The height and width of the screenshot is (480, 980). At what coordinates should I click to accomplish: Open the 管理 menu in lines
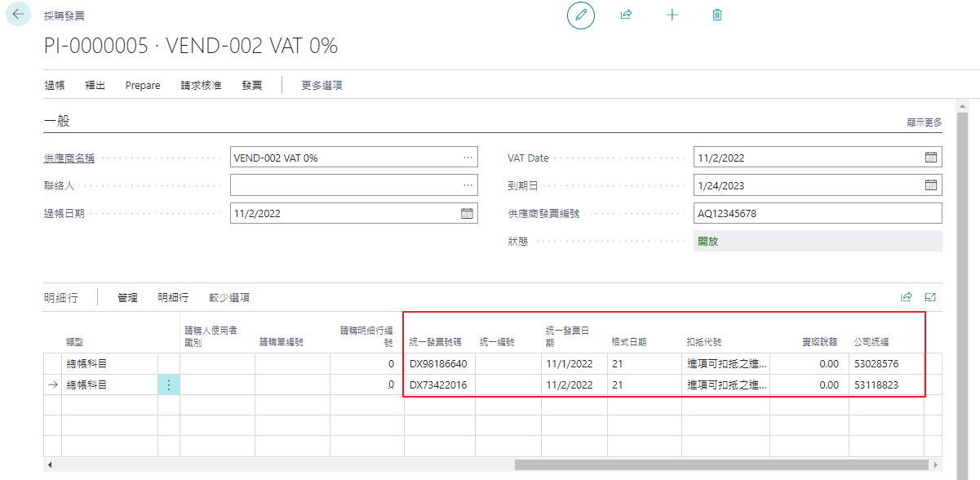click(x=127, y=298)
